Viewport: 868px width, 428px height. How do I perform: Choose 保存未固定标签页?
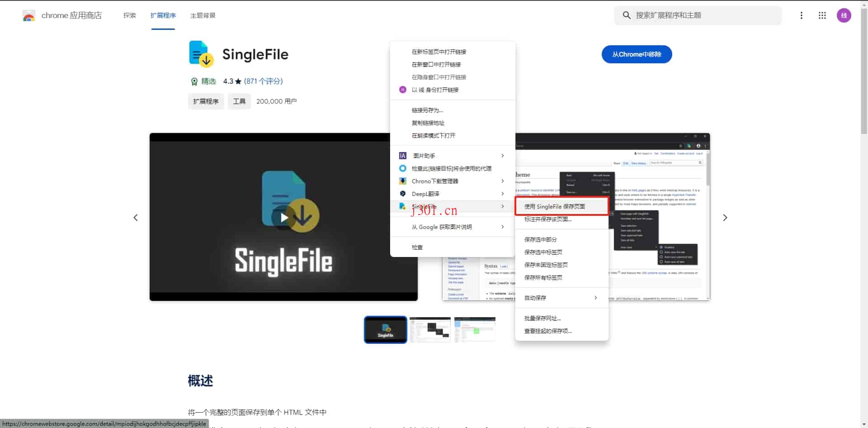pyautogui.click(x=562, y=265)
